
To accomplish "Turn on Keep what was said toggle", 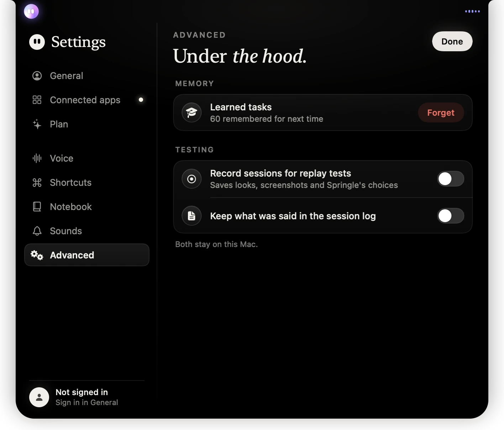I will (x=450, y=216).
